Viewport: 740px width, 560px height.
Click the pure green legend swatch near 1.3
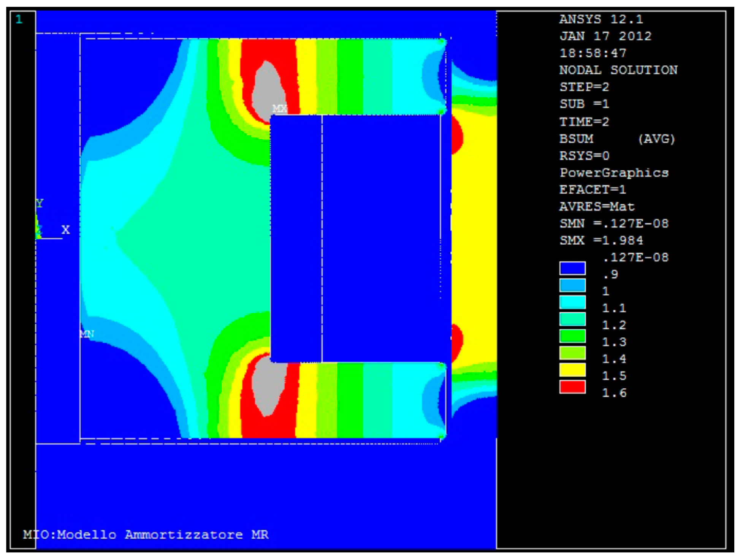572,336
